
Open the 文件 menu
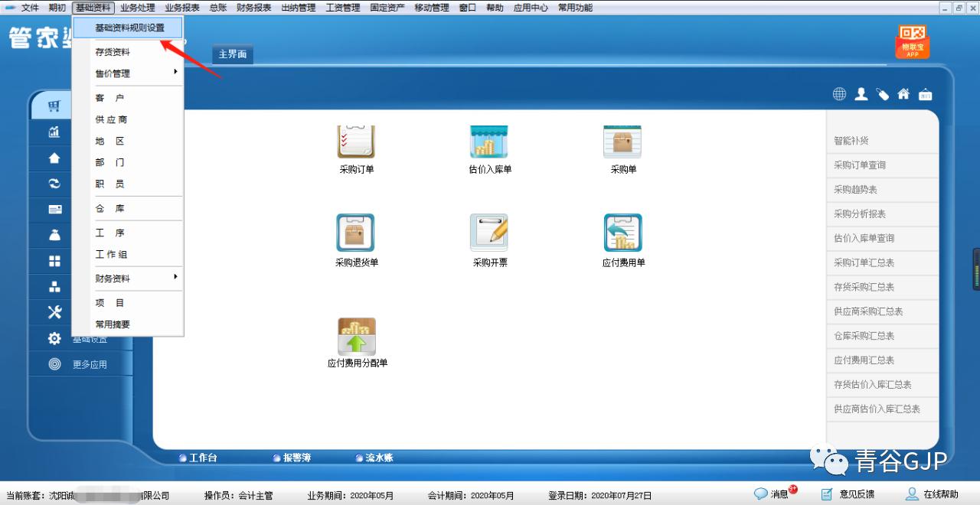click(x=30, y=8)
